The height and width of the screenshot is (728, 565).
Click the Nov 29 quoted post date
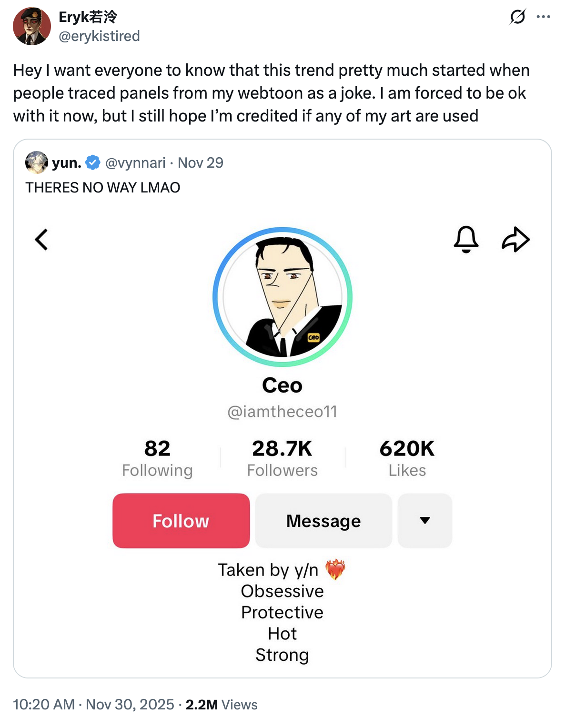[x=200, y=163]
